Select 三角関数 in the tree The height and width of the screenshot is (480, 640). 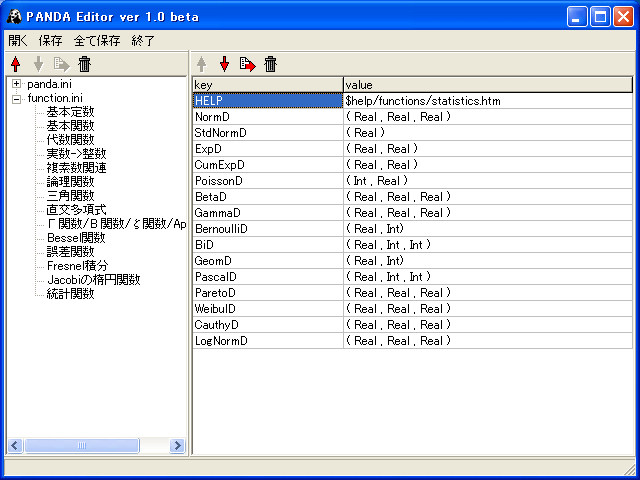(x=70, y=196)
